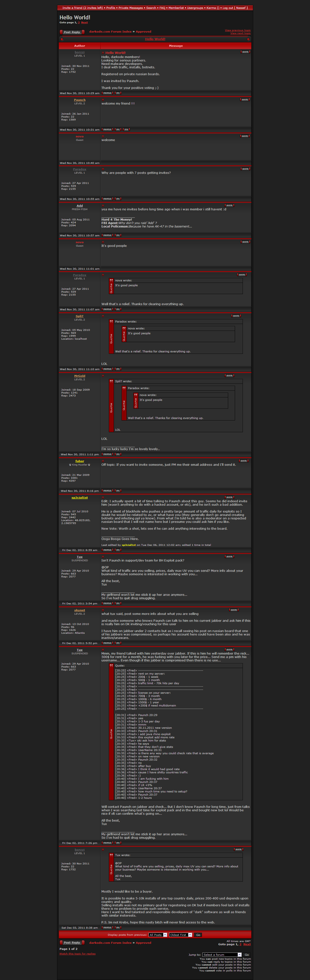Screen dimensions: 310x980
Task: Open ICQ contact button under Paunch's post
Action: point(126,129)
